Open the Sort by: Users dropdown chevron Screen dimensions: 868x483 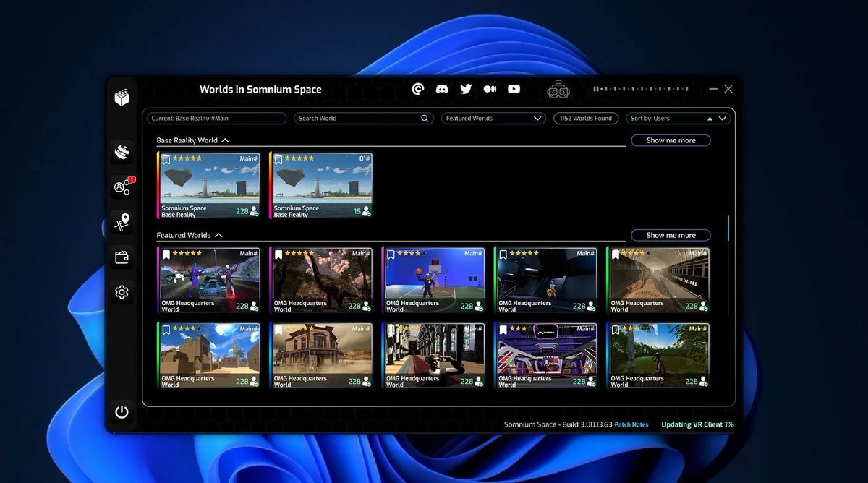[x=723, y=119]
